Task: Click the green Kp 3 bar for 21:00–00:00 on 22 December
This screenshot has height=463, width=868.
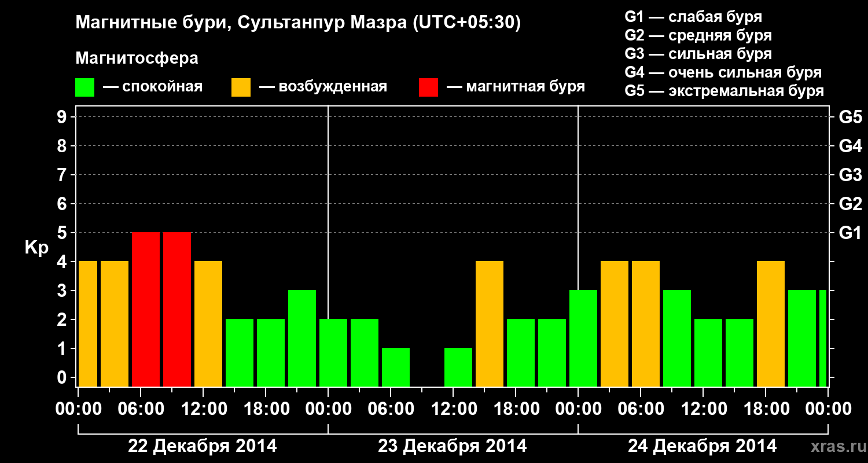Action: click(x=302, y=338)
